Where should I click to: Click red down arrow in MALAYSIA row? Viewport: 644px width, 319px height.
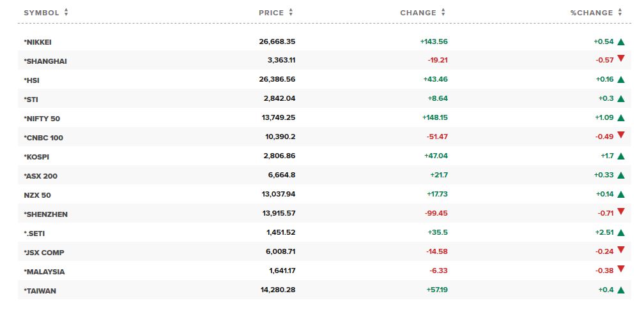point(621,269)
